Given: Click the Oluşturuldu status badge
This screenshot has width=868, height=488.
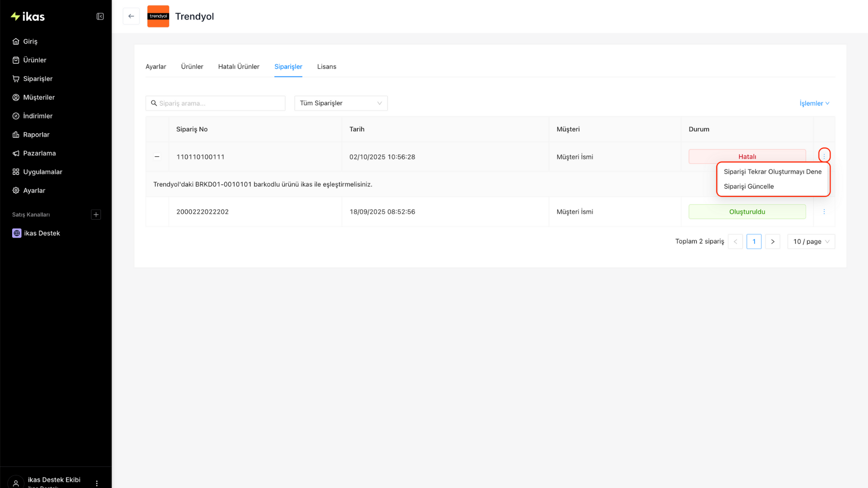Looking at the screenshot, I should (747, 212).
